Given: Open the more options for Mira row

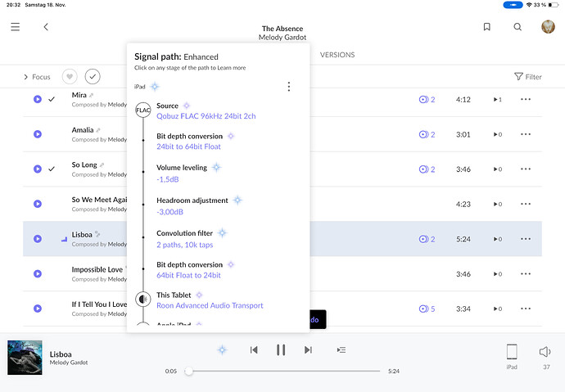Looking at the screenshot, I should tap(526, 99).
